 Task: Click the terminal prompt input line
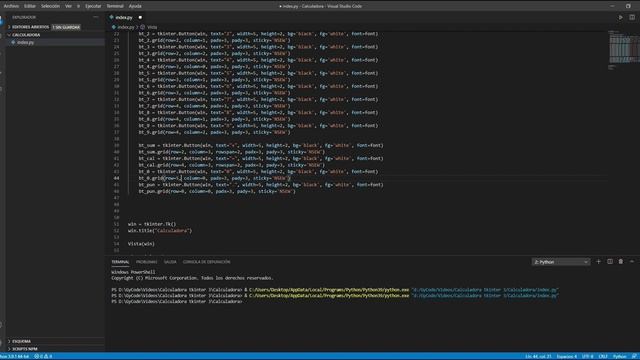pyautogui.click(x=177, y=302)
